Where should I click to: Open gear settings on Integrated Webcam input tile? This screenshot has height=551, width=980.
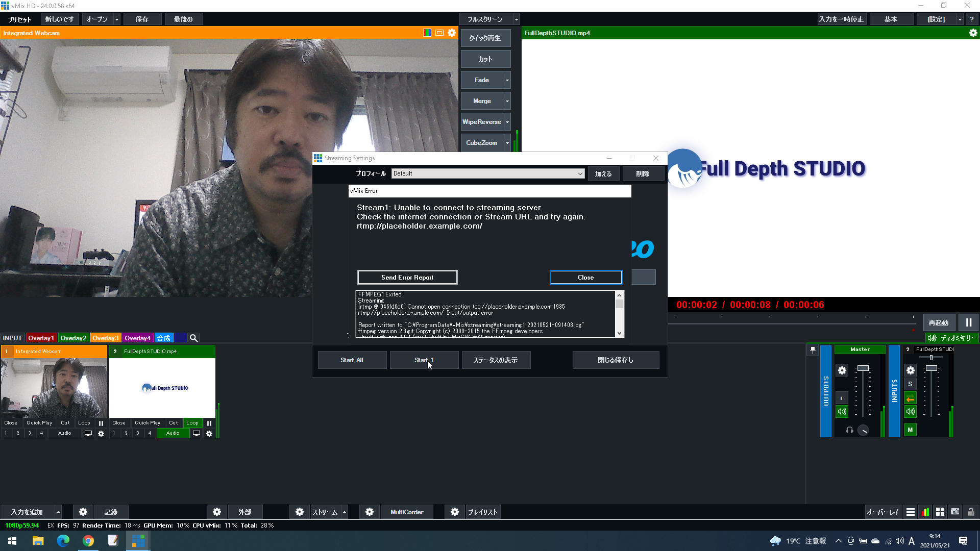101,434
